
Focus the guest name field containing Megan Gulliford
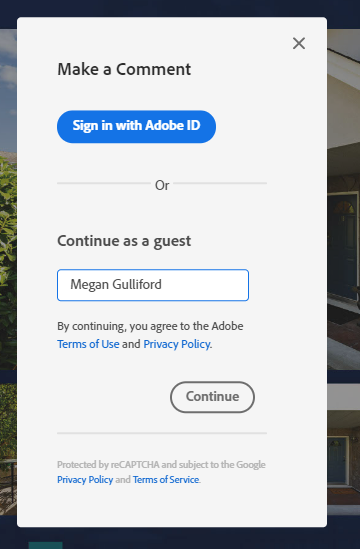pyautogui.click(x=153, y=285)
